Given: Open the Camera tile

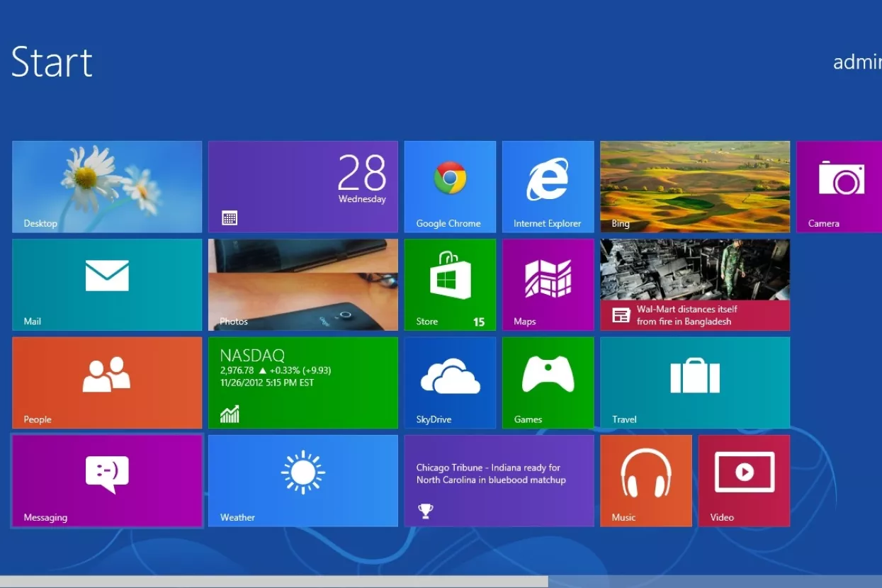Looking at the screenshot, I should (839, 187).
